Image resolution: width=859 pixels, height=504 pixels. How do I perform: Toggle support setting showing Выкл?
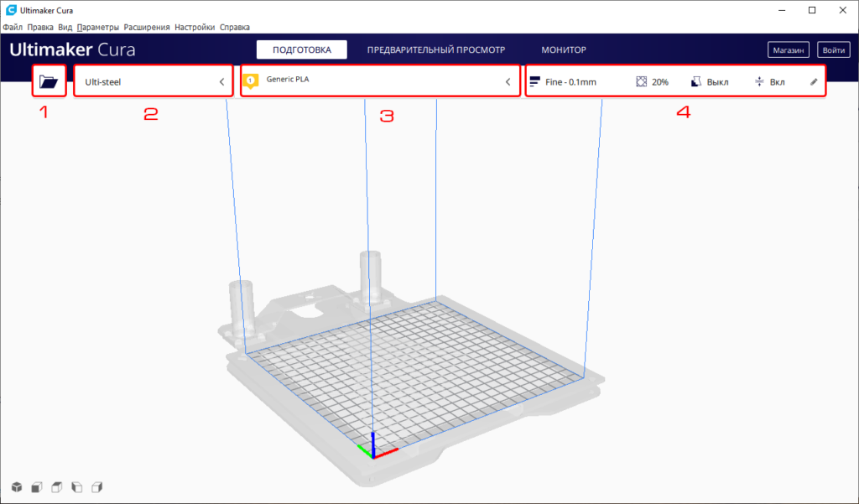tap(709, 82)
